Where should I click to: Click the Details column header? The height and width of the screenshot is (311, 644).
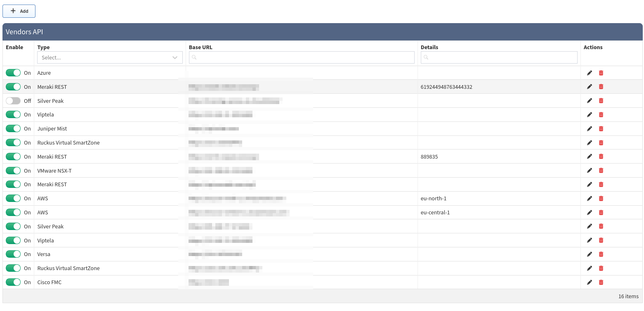[429, 47]
